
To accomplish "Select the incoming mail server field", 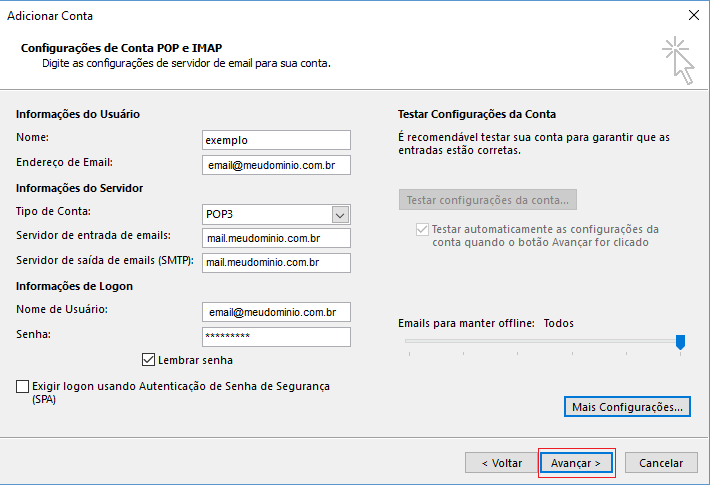I will point(275,238).
